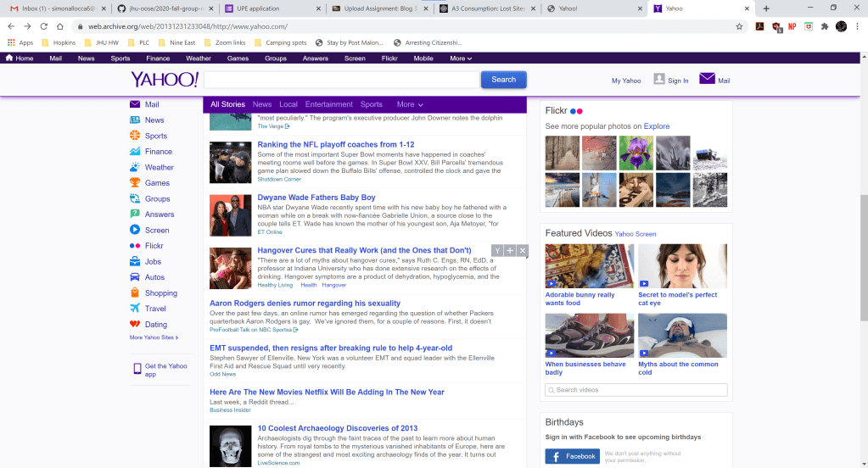
Task: Expand More Yahoo Sites list
Action: coord(154,337)
